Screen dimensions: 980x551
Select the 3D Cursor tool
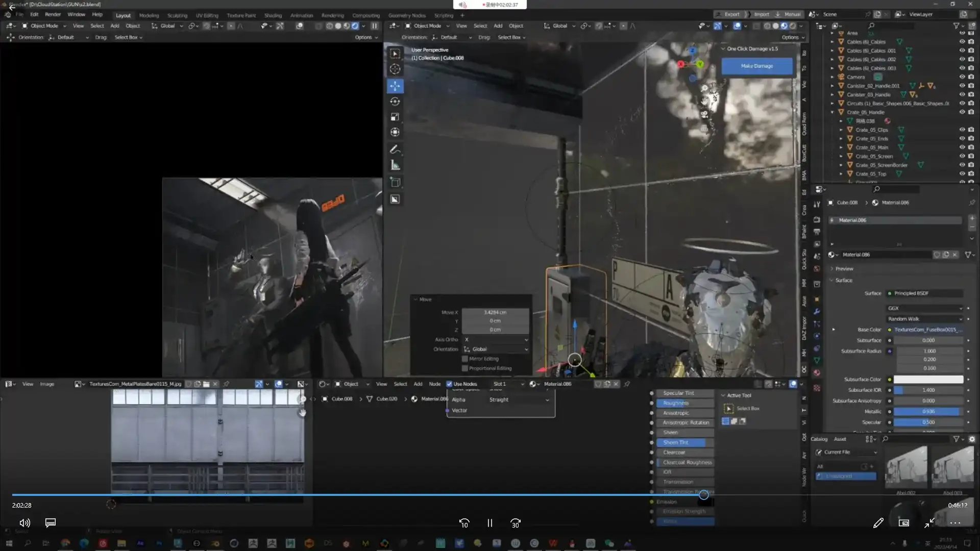tap(395, 69)
